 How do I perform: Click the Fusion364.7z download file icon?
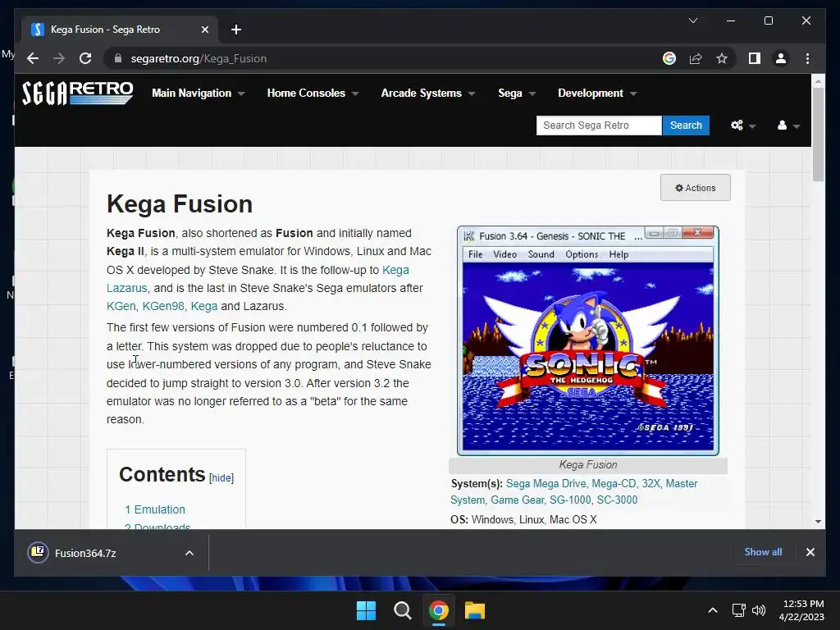(38, 553)
